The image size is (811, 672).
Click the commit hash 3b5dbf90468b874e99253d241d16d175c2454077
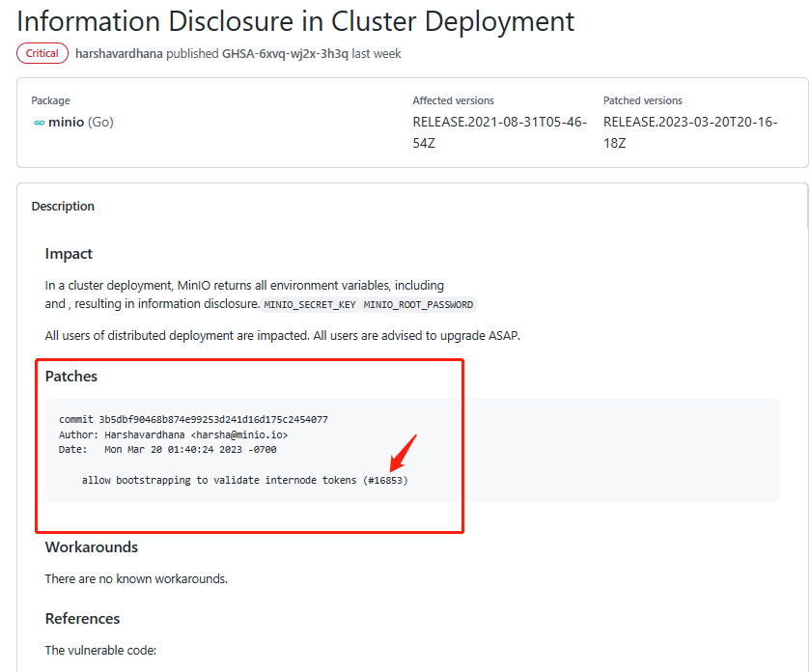coord(213,420)
